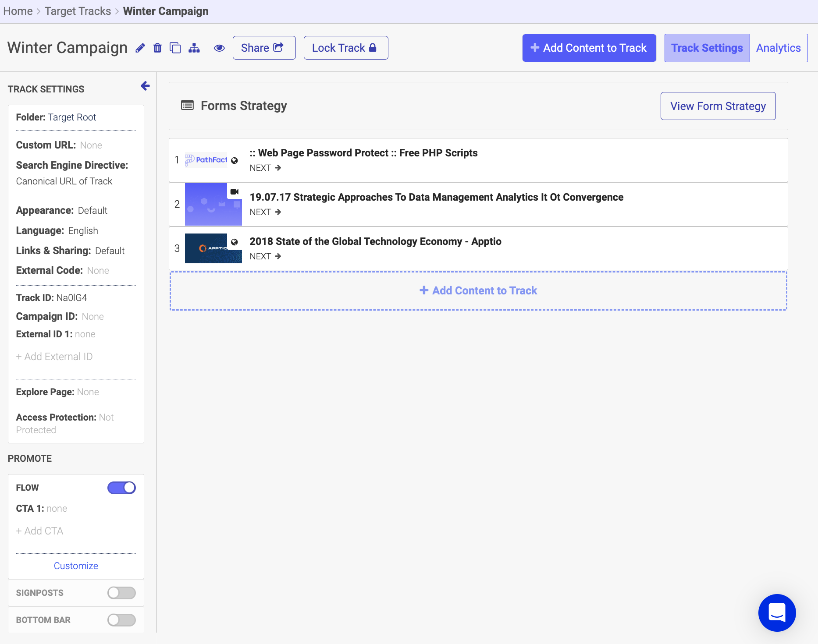Click Links & Sharing: Default setting
This screenshot has height=644, width=818.
[x=70, y=251]
